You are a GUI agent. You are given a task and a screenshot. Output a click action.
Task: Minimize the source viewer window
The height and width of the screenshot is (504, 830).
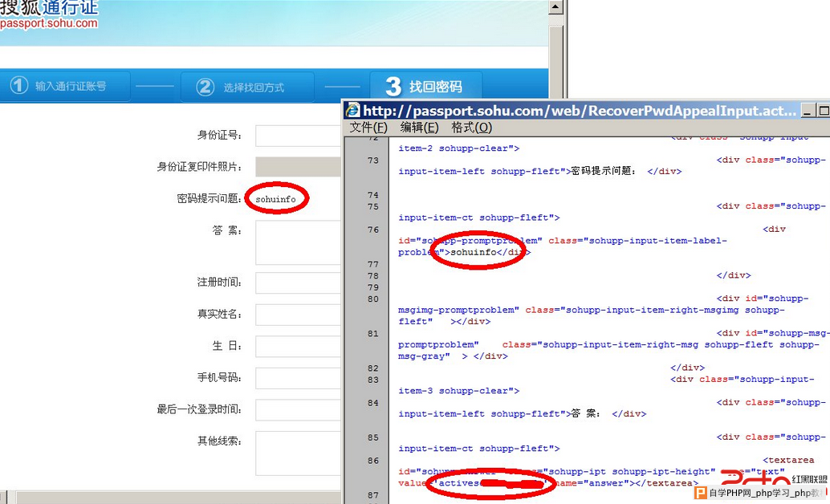click(x=808, y=111)
